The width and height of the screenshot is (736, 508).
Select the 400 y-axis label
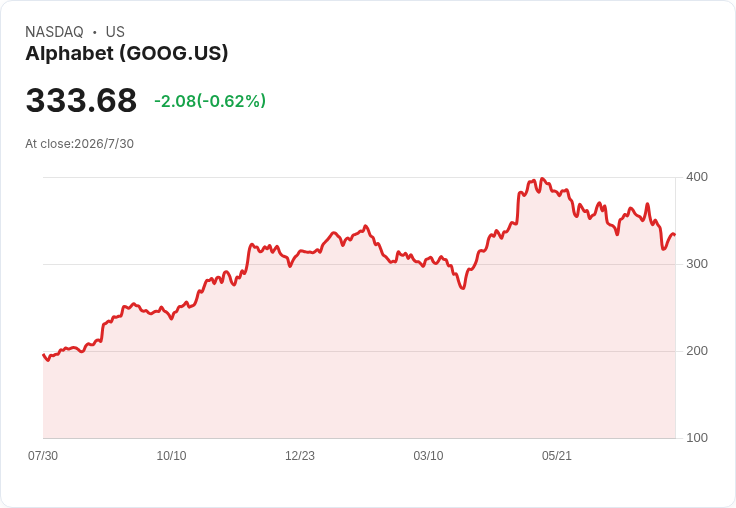click(x=697, y=177)
